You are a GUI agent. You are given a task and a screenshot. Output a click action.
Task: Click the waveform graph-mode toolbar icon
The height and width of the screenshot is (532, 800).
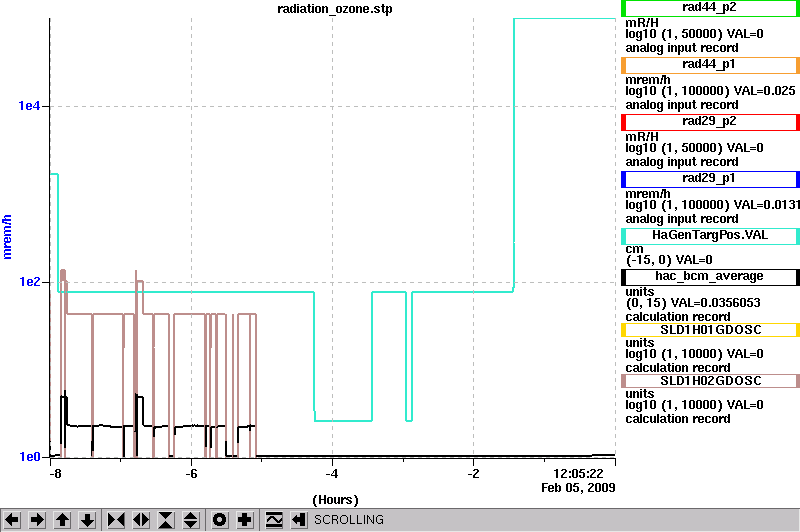274,520
